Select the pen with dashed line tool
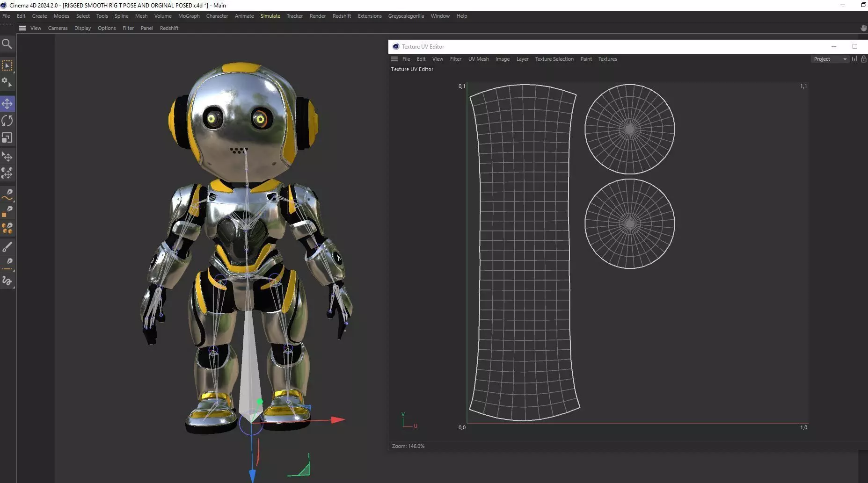This screenshot has height=483, width=868. coord(7,264)
